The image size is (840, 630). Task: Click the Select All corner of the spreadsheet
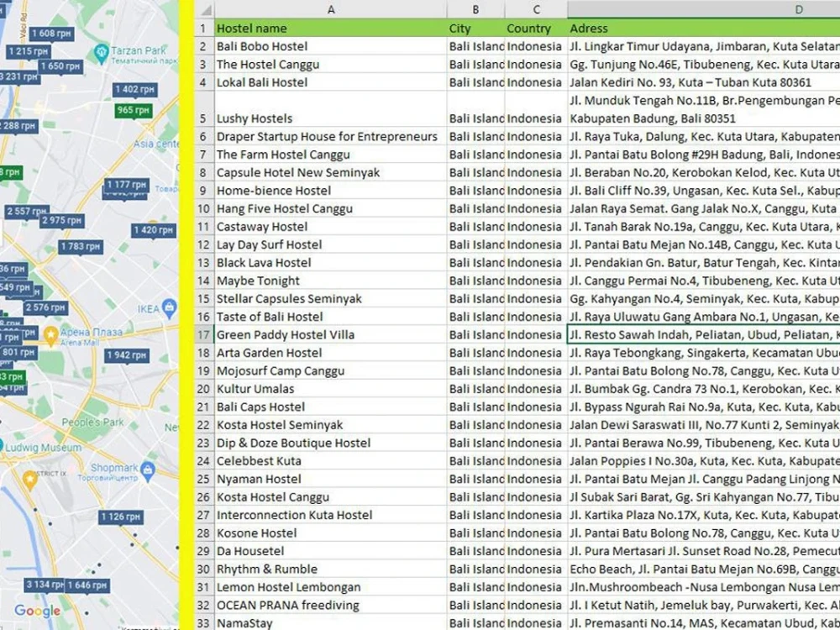[x=205, y=9]
